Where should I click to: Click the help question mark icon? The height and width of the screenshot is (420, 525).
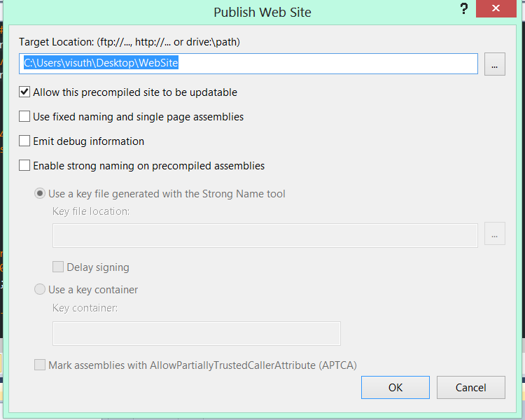click(x=463, y=8)
